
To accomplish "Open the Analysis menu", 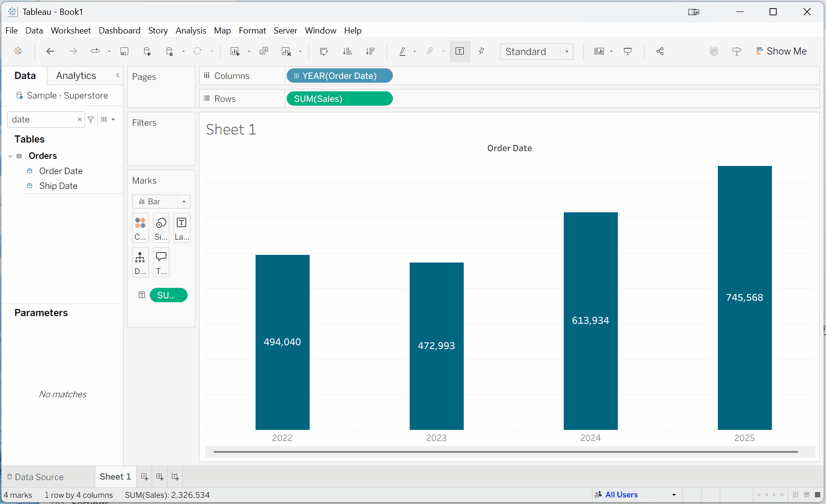I will 190,31.
